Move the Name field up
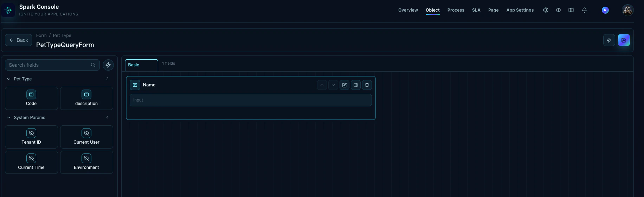This screenshot has height=197, width=644. pyautogui.click(x=322, y=85)
